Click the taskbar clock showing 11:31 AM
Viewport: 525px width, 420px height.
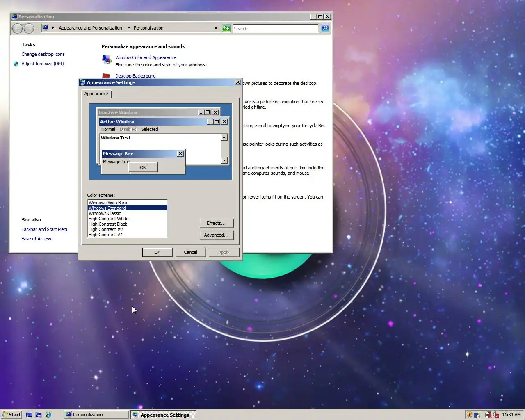click(511, 415)
